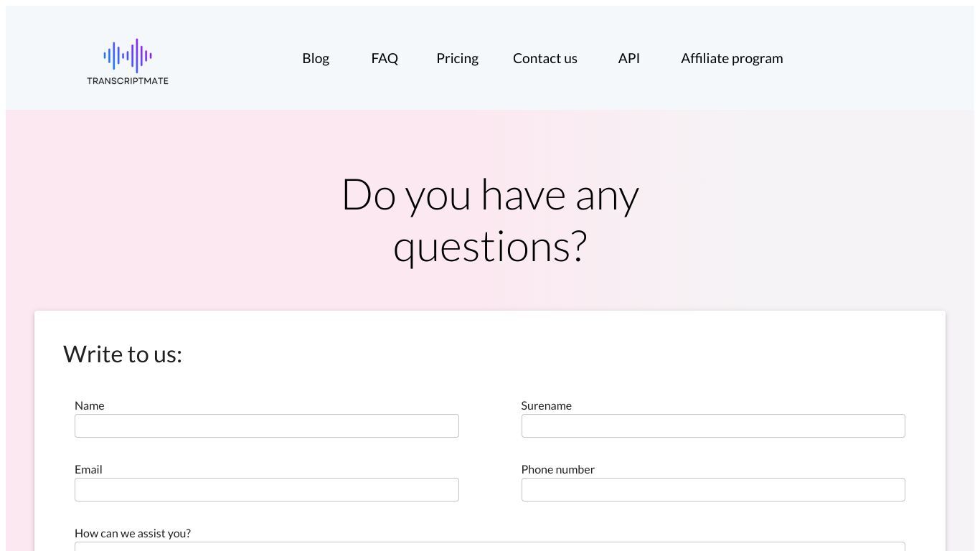Click the TranscriptMate waveform logo icon

click(x=128, y=55)
